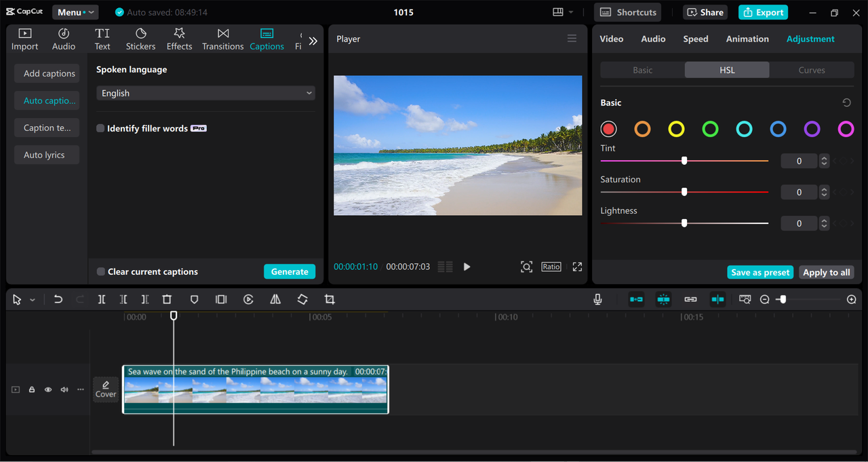Click the Add captions button
This screenshot has width=868, height=462.
(x=47, y=73)
